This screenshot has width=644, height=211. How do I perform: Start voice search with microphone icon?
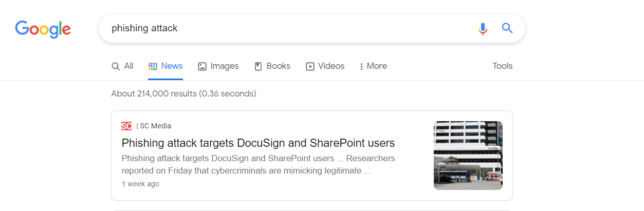[x=482, y=29]
